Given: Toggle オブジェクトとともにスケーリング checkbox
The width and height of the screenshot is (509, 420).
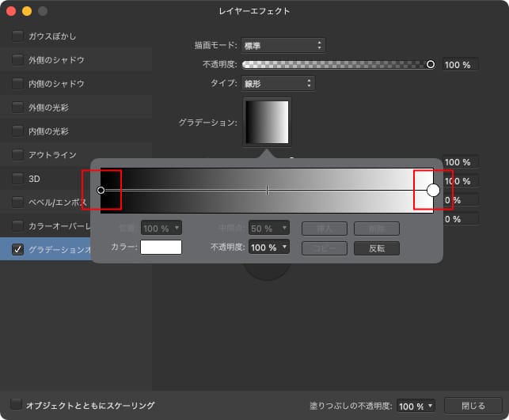Looking at the screenshot, I should click(x=15, y=405).
